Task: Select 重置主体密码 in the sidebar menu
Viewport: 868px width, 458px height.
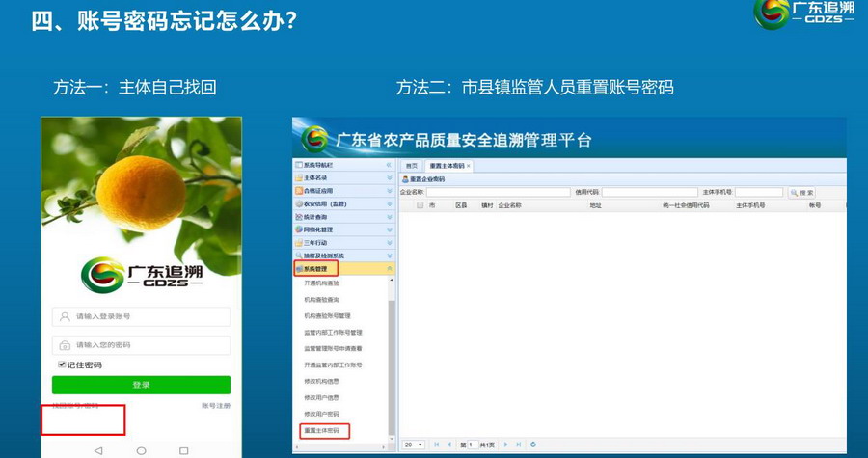Action: pos(322,430)
